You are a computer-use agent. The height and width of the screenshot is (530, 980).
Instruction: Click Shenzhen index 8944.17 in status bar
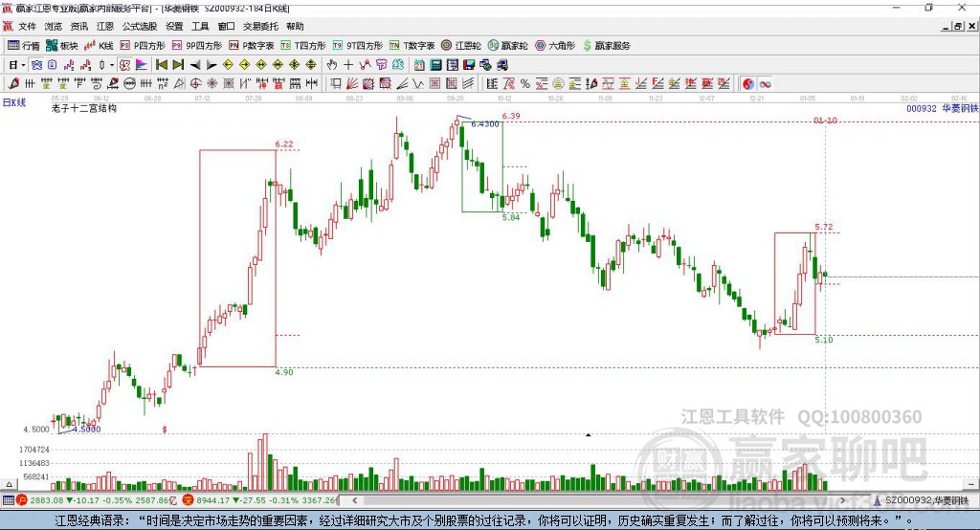point(212,500)
